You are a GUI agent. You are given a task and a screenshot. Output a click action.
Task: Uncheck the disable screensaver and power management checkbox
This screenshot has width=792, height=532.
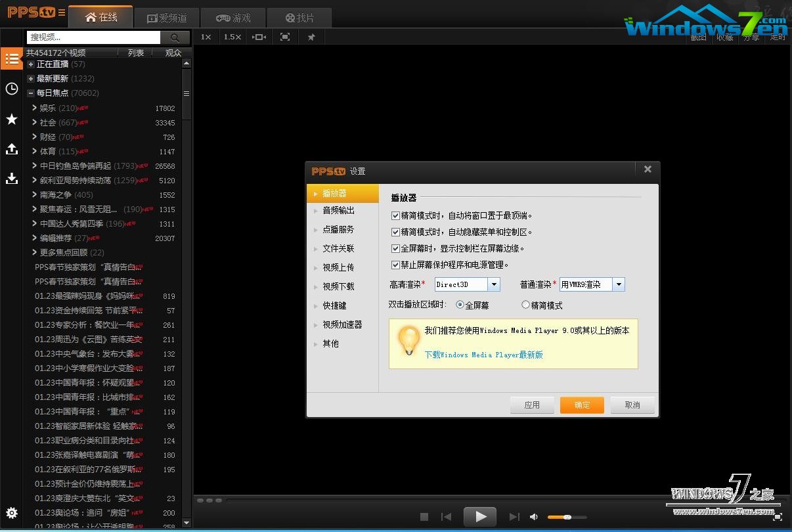click(395, 265)
